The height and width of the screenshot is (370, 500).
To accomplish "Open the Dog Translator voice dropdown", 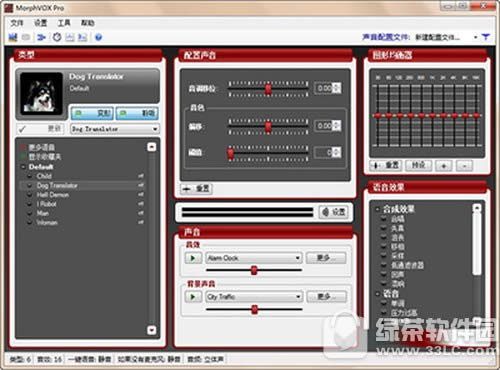I will (115, 129).
